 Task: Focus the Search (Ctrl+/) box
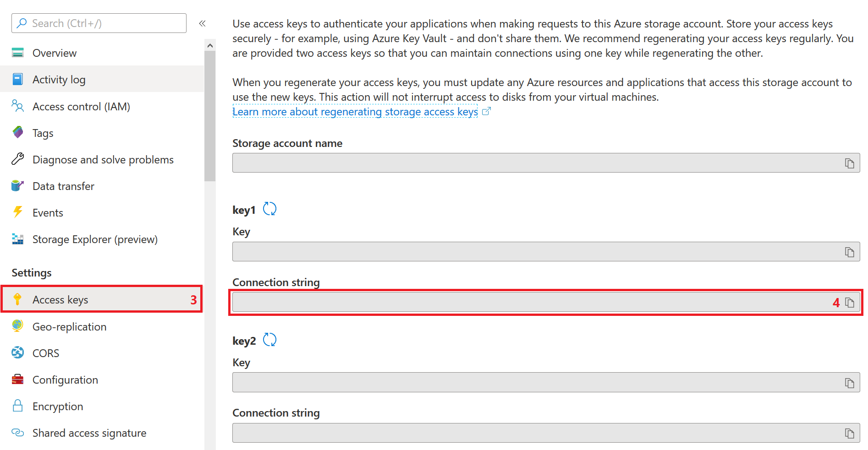99,23
